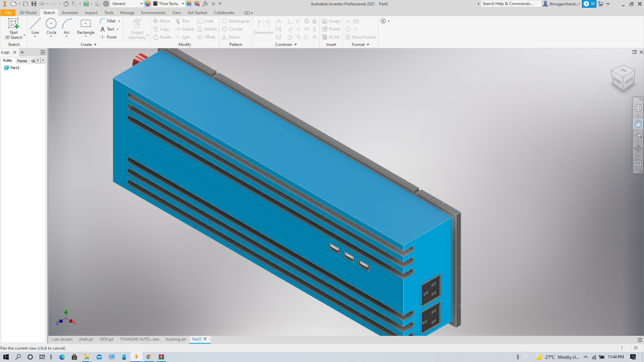Toggle the Pan hand tool in navigation bar
The width and height of the screenshot is (644, 362).
pos(638,123)
